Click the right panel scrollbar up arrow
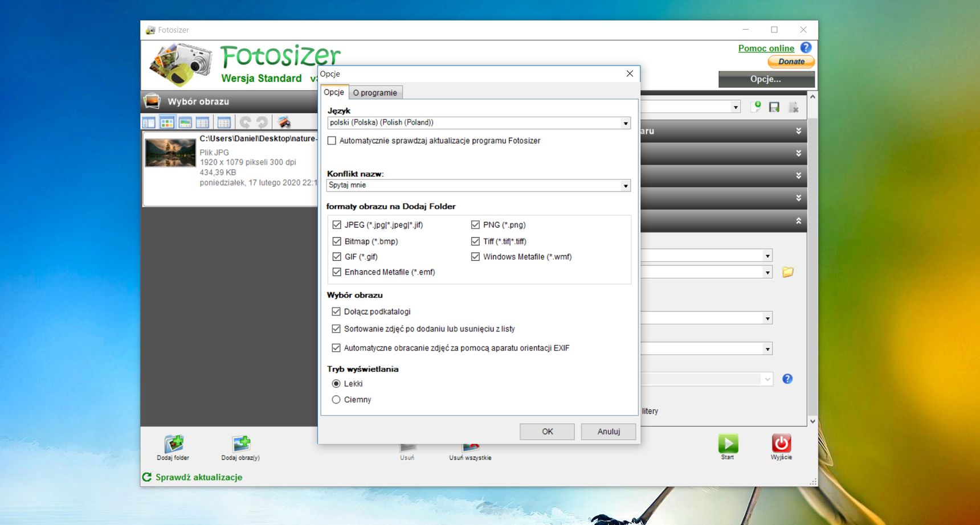 [812, 97]
